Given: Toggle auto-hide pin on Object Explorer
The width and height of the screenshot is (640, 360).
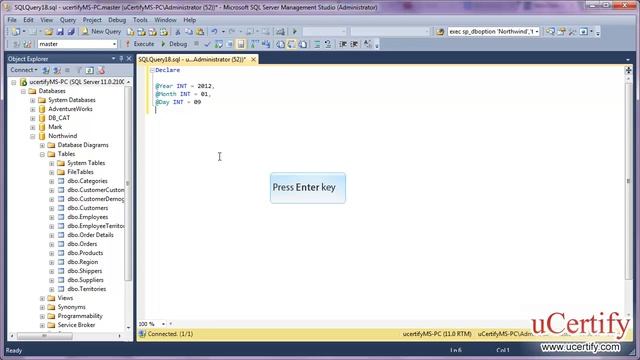Looking at the screenshot, I should point(121,59).
